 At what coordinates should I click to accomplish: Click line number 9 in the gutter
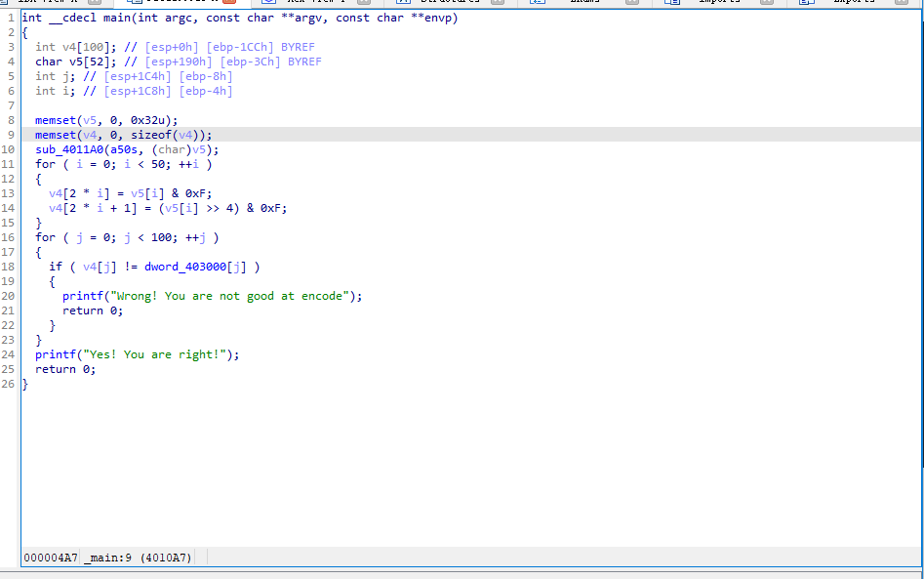coord(9,135)
